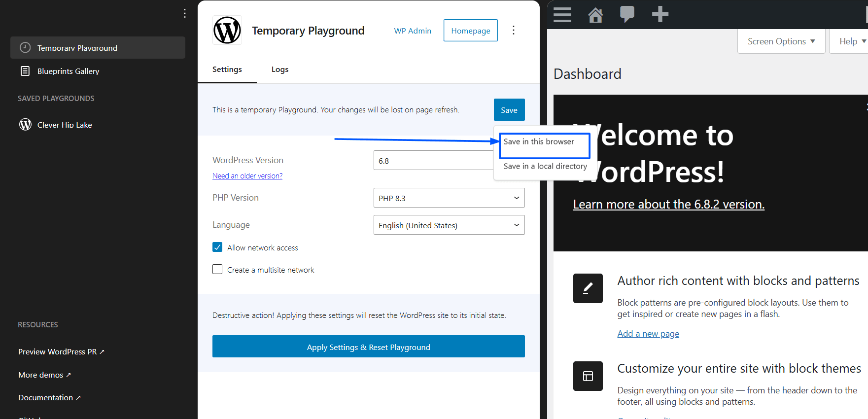868x419 pixels.
Task: Click the home icon in admin bar
Action: click(x=595, y=14)
